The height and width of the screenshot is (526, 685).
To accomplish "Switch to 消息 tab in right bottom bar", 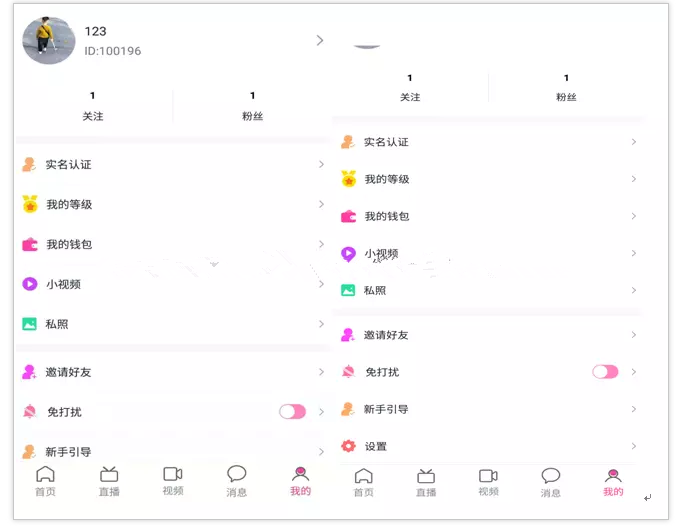I will click(x=550, y=483).
